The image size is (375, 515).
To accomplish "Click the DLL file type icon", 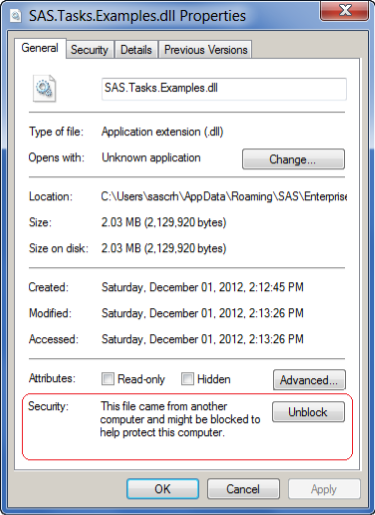I will [44, 89].
